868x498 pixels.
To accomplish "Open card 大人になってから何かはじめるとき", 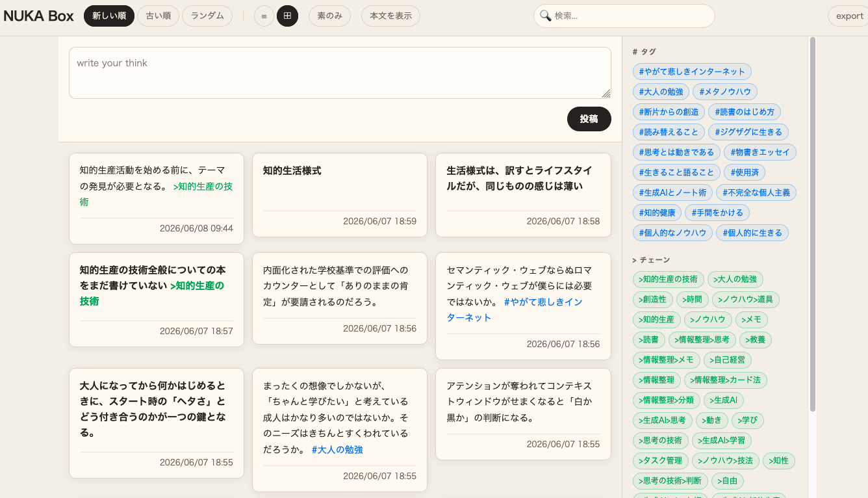I will click(157, 423).
